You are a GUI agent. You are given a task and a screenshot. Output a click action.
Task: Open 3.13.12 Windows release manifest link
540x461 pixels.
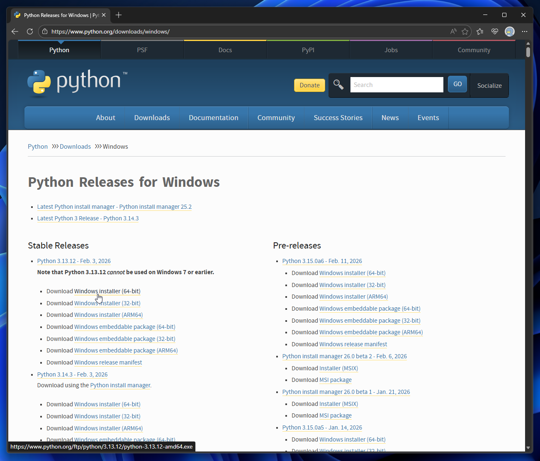tap(108, 363)
